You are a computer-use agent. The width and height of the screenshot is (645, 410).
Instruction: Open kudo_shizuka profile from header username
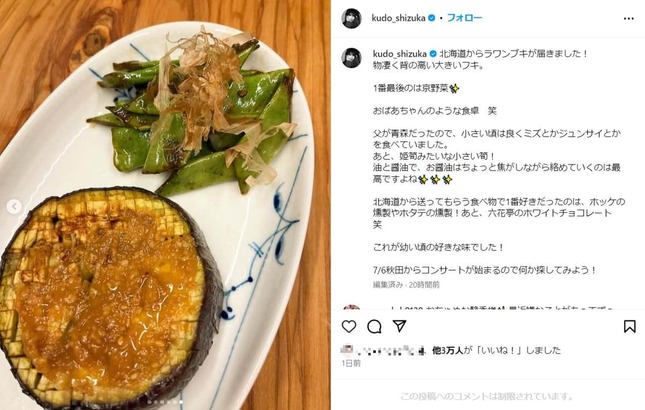point(398,18)
